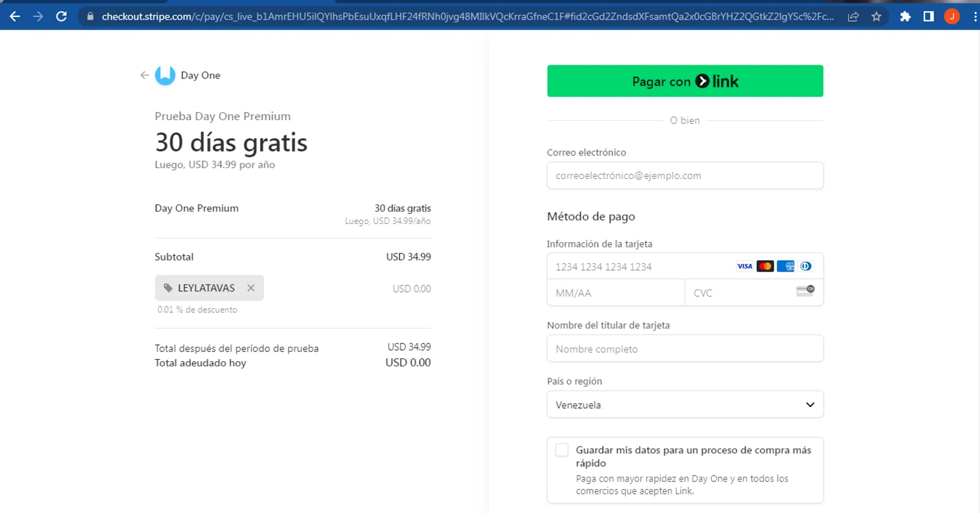Image resolution: width=980 pixels, height=514 pixels.
Task: Focus the Correo electrónico field
Action: click(x=685, y=176)
